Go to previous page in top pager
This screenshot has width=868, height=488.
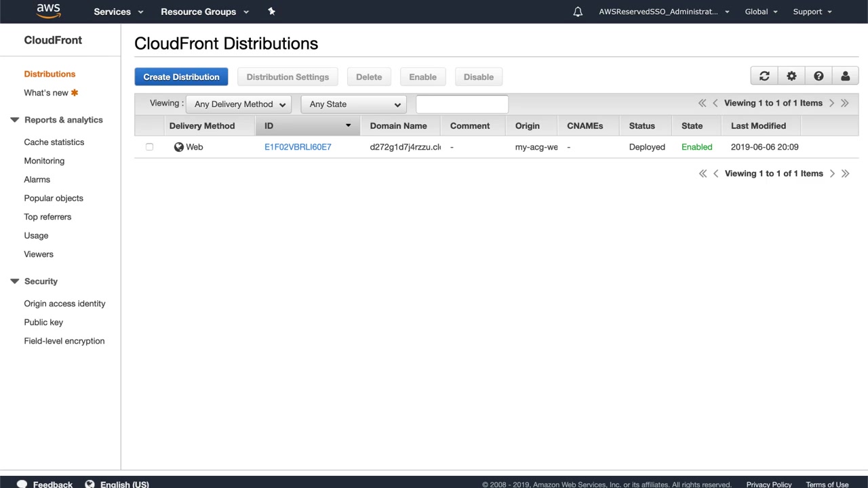coord(715,103)
